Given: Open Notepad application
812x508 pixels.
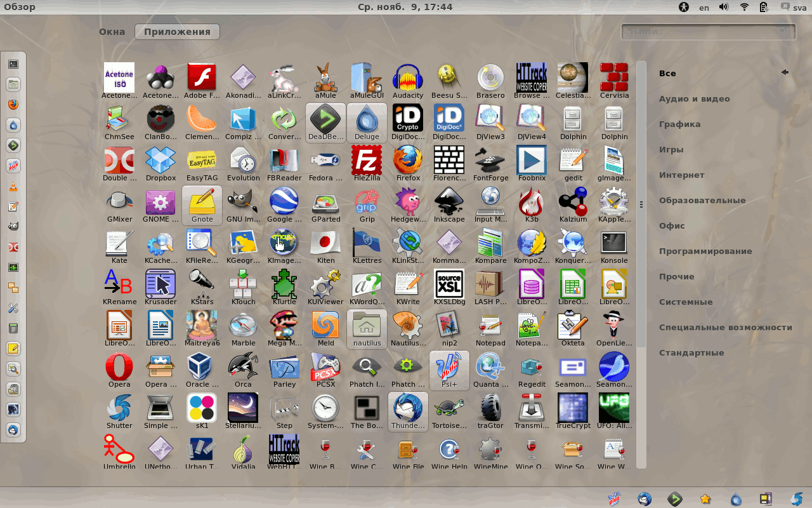Looking at the screenshot, I should coord(490,329).
